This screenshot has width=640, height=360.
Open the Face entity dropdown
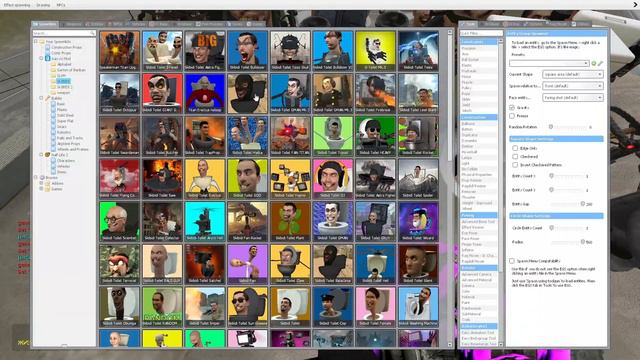573,98
